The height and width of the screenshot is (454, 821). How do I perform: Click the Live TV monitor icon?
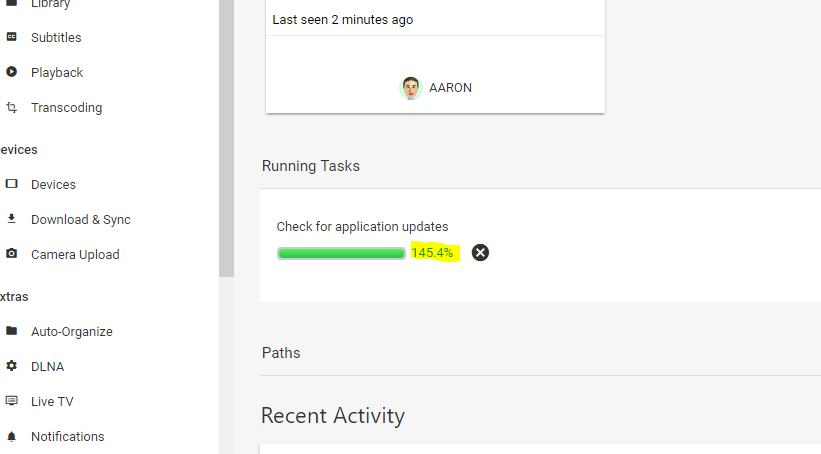tap(12, 401)
